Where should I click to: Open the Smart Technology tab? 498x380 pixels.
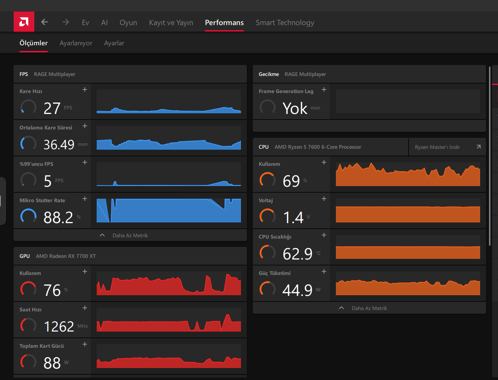(285, 23)
